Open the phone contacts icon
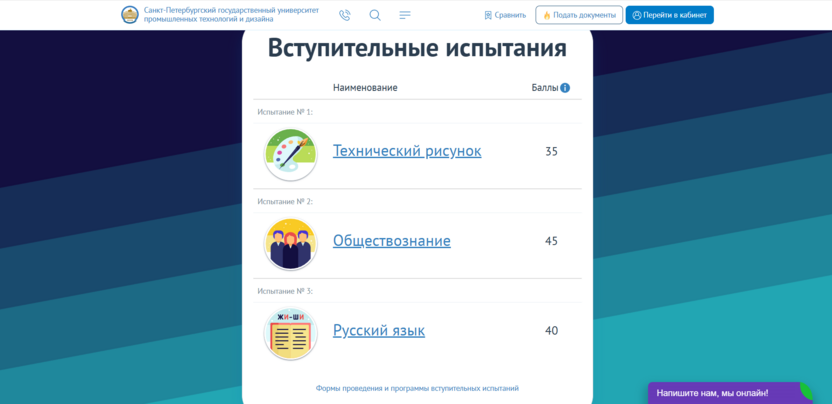The height and width of the screenshot is (404, 832). [345, 15]
